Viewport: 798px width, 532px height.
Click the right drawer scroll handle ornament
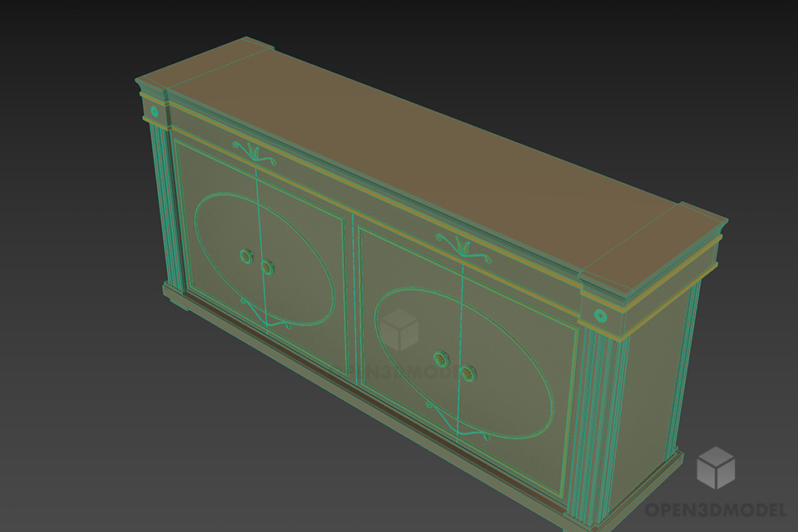click(460, 246)
